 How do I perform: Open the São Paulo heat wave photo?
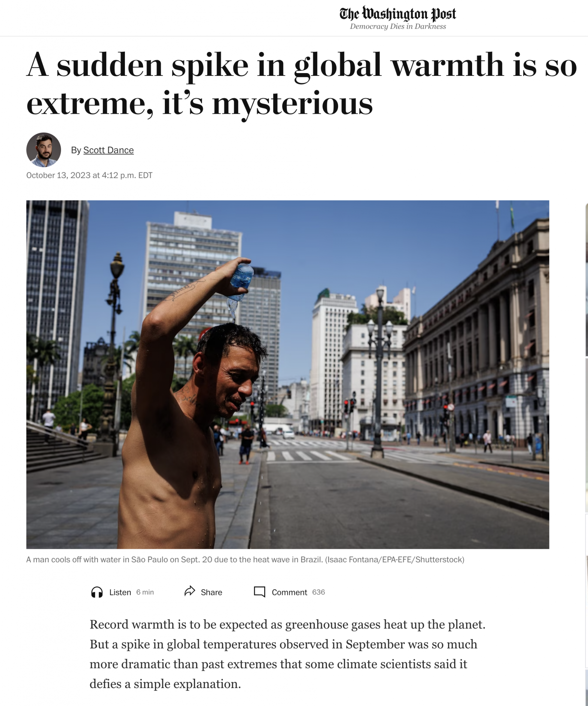[288, 374]
